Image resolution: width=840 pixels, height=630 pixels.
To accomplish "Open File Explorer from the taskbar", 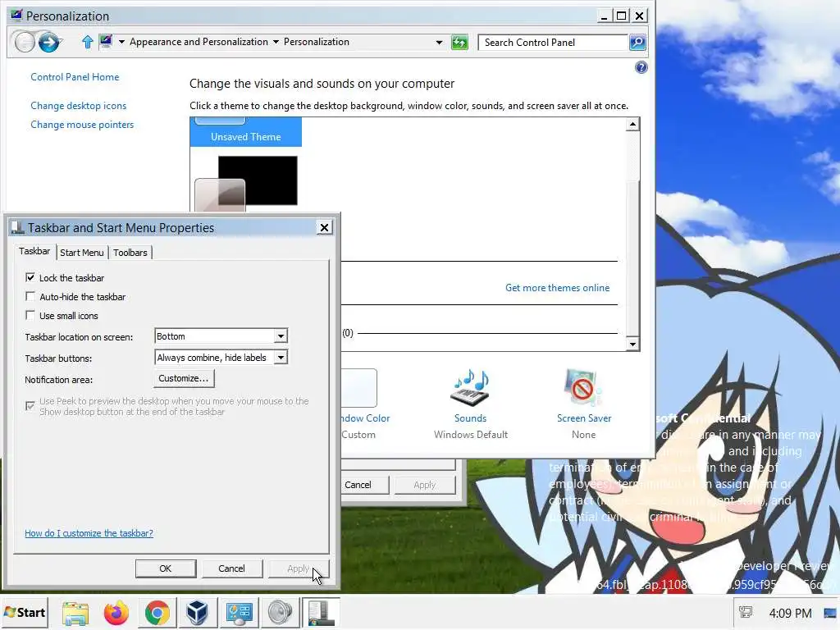I will pyautogui.click(x=75, y=613).
